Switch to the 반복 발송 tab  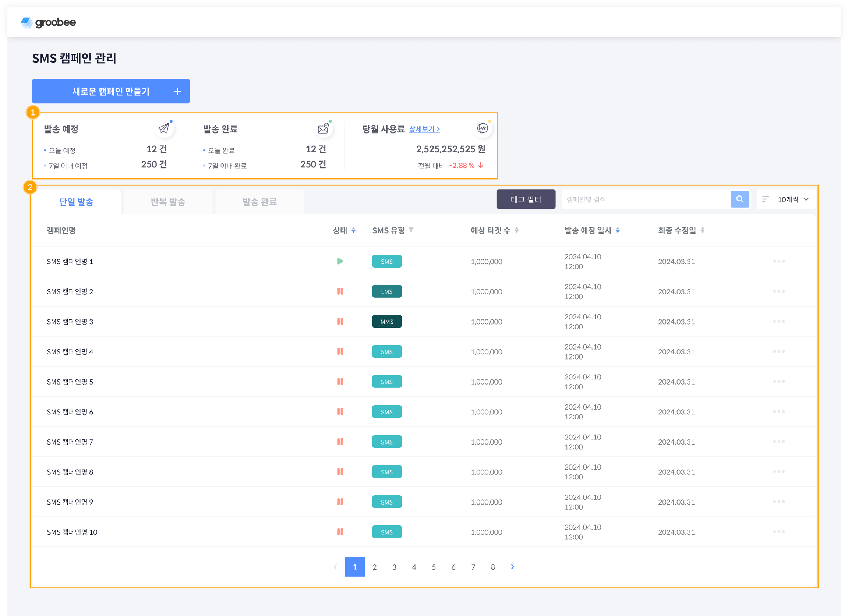coord(168,202)
